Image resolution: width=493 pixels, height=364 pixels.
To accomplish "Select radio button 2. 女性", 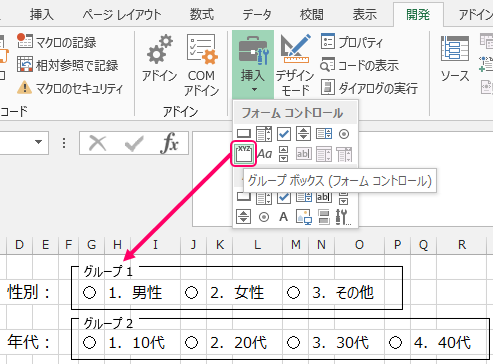I will point(191,292).
